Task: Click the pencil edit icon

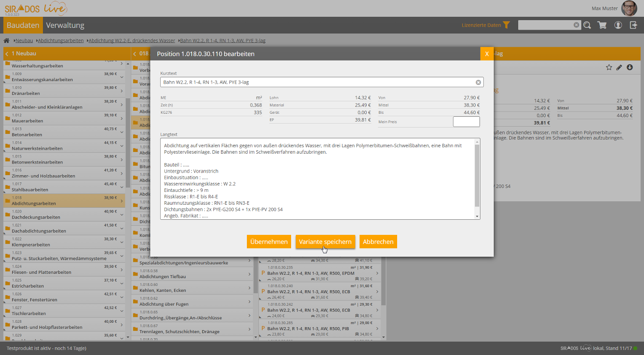Action: pyautogui.click(x=619, y=67)
